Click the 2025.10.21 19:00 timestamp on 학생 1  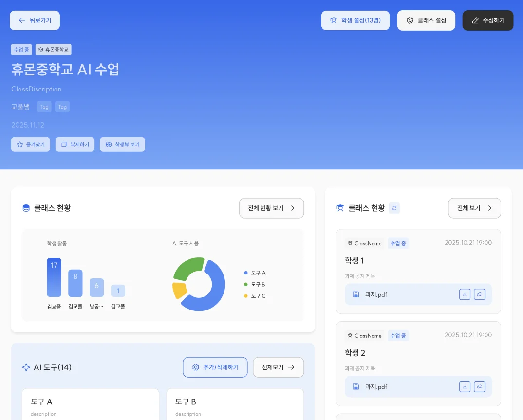click(x=468, y=243)
